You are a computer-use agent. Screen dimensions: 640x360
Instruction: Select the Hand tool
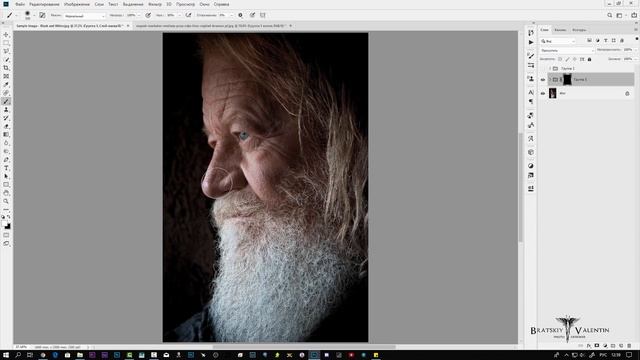(x=6, y=193)
